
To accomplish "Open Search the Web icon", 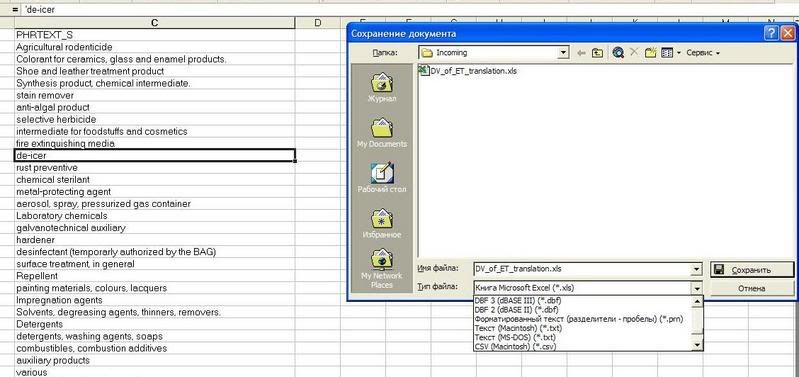I will point(618,52).
